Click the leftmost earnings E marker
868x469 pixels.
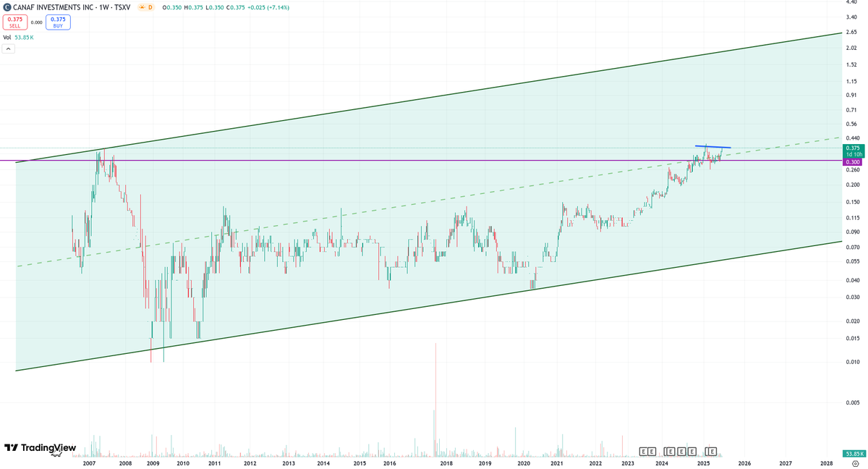[x=643, y=452]
